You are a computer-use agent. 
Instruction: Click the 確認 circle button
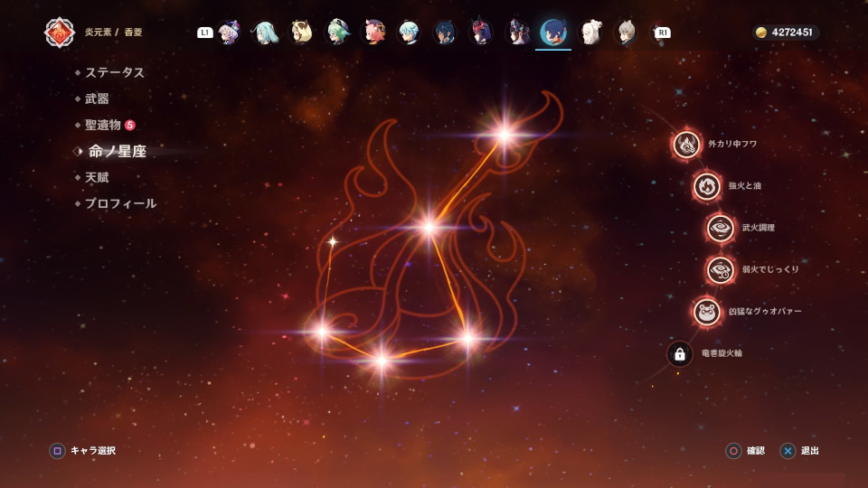tap(733, 451)
